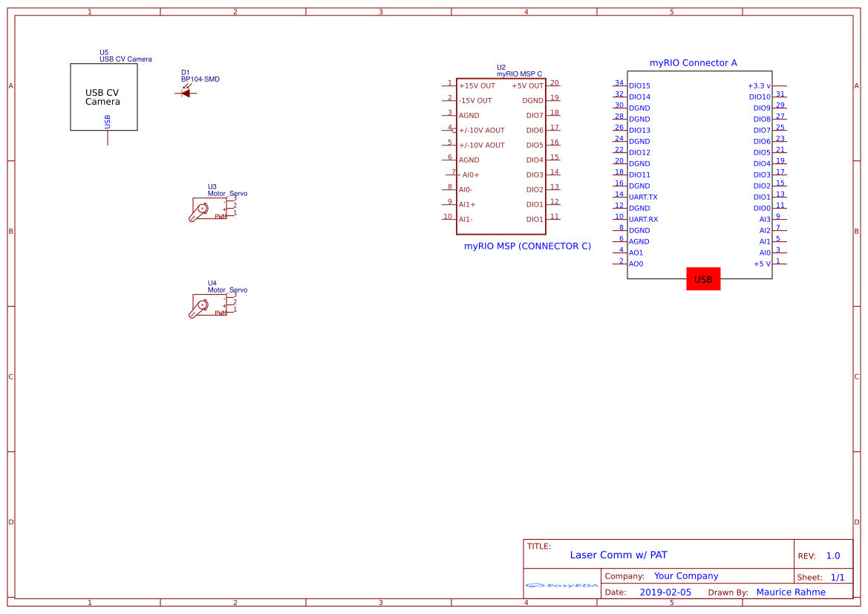Click the 'AO1' pin label
This screenshot has width=868, height=614.
coord(636,253)
